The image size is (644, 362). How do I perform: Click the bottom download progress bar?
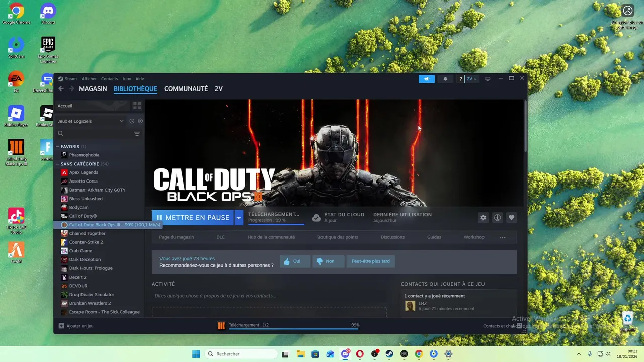tap(294, 329)
